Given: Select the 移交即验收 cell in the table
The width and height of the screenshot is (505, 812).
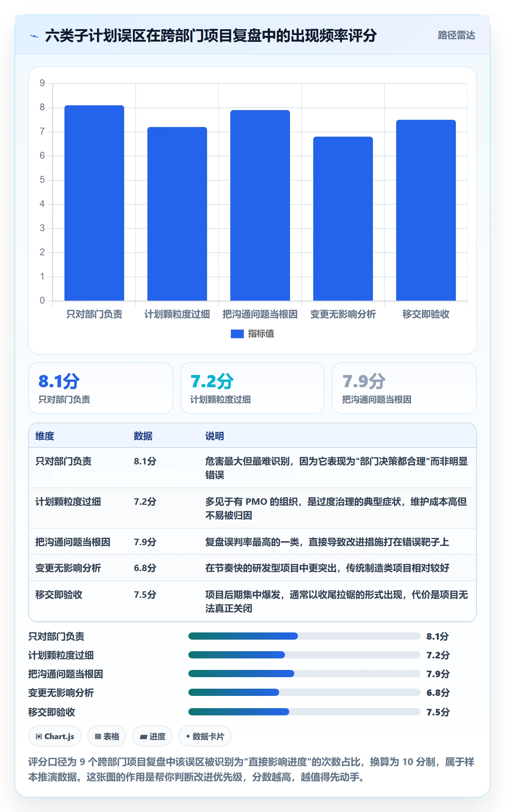Looking at the screenshot, I should coord(59,595).
